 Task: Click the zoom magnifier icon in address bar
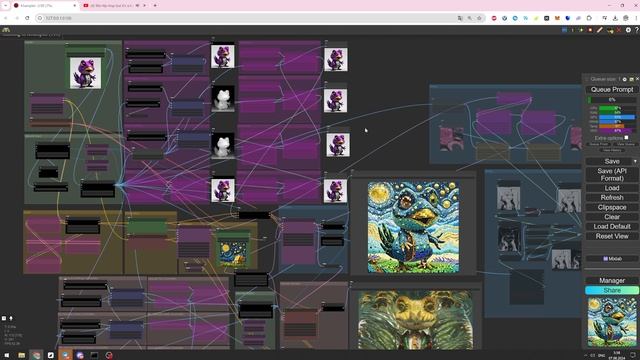coord(470,18)
